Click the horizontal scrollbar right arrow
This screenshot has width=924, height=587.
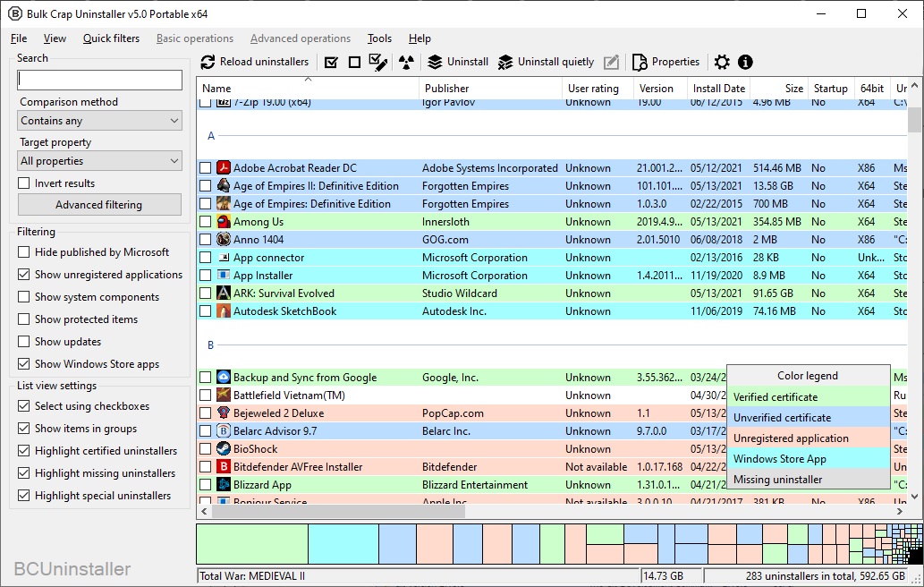pos(900,512)
